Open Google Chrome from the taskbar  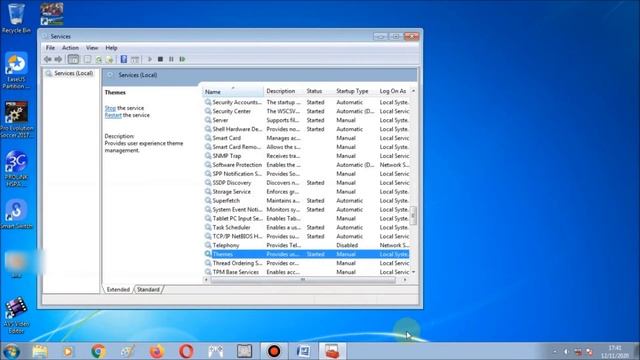pos(98,351)
